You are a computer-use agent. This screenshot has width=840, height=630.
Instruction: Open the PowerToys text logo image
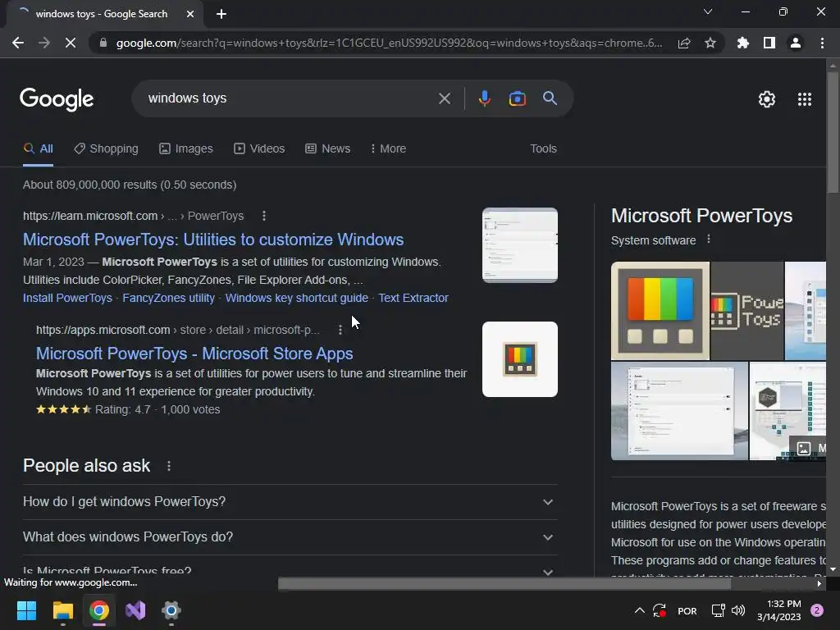coord(747,311)
